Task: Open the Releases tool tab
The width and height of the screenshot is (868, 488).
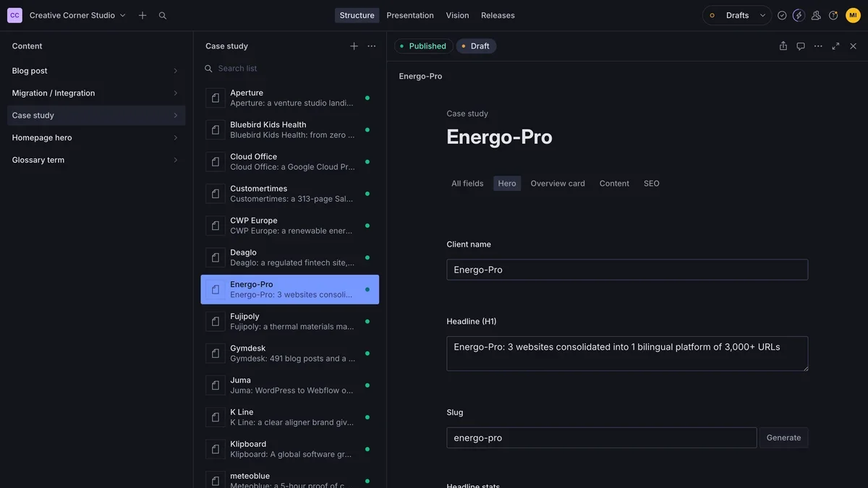Action: pos(498,15)
